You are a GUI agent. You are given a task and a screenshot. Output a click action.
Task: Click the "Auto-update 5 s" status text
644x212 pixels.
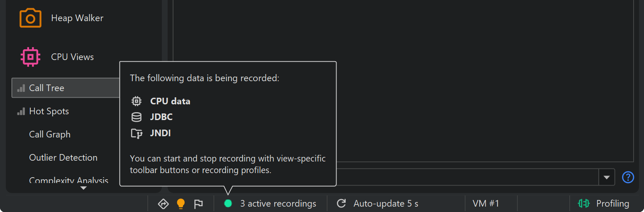(385, 204)
